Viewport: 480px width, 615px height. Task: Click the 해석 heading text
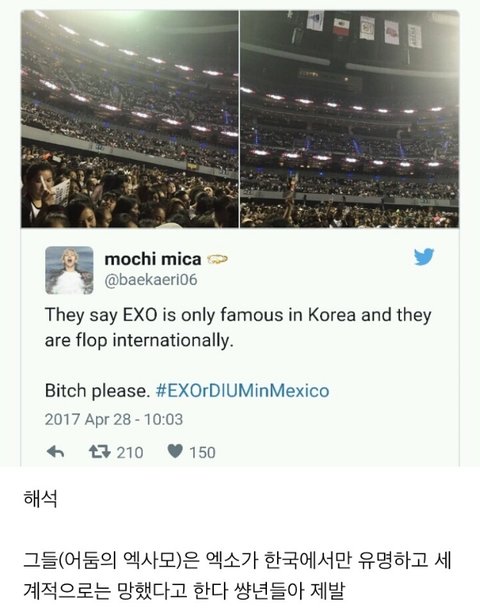(40, 499)
